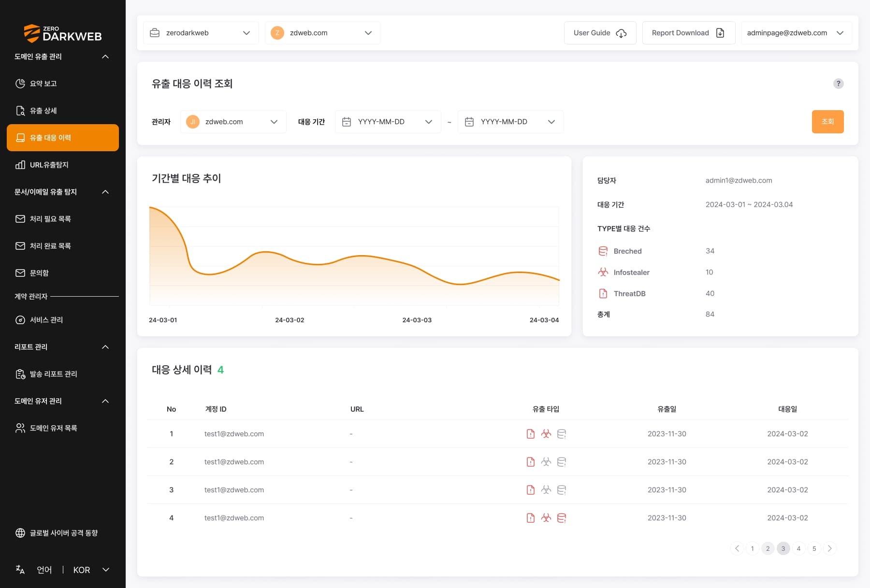Screen dimensions: 870x588
Task: Open 도메인 유저 목록 user list
Action: click(x=63, y=428)
